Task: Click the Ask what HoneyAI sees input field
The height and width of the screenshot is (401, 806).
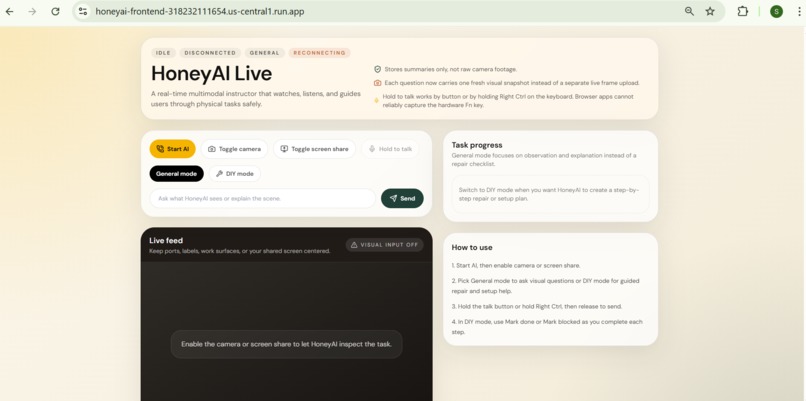Action: [x=263, y=198]
